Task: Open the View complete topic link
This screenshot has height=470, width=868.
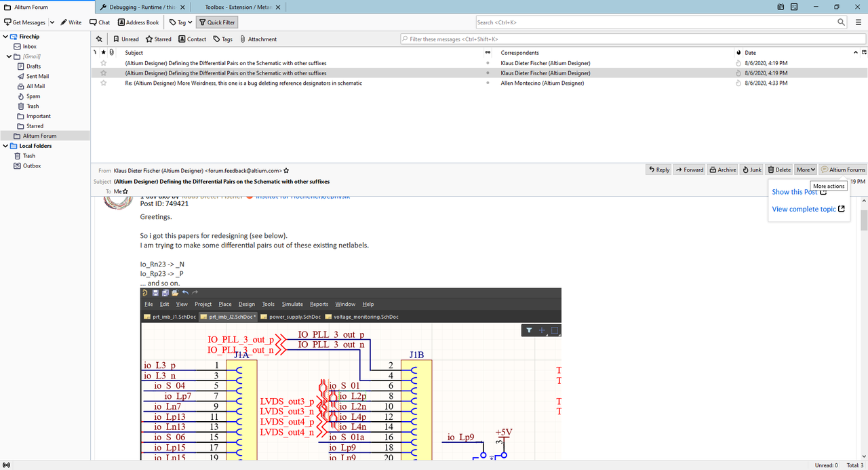Action: (808, 209)
